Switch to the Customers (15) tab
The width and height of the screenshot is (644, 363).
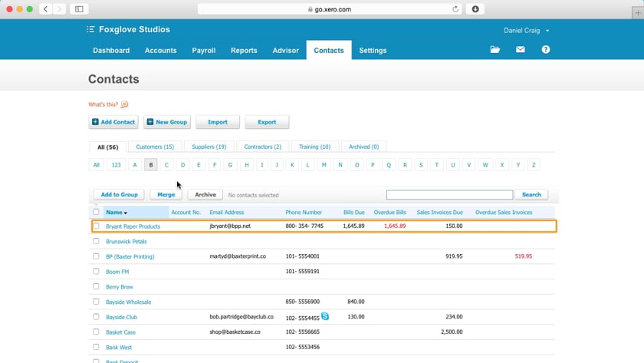155,147
